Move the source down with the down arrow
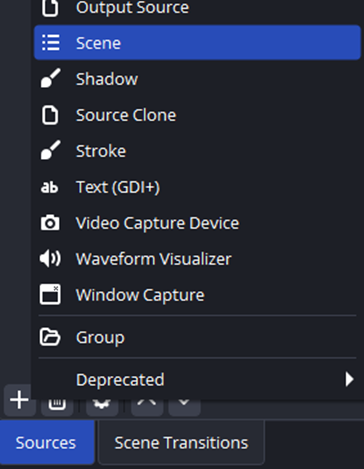 pyautogui.click(x=184, y=406)
